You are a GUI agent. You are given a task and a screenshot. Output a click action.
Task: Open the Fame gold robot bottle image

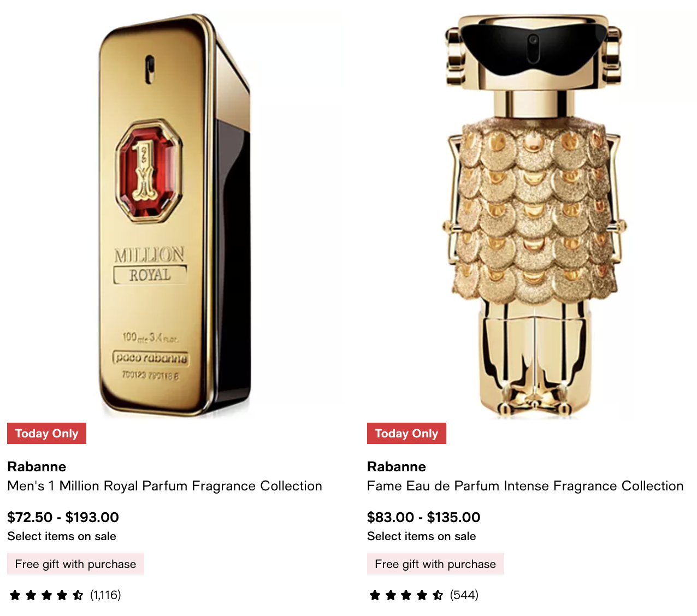coord(533,216)
